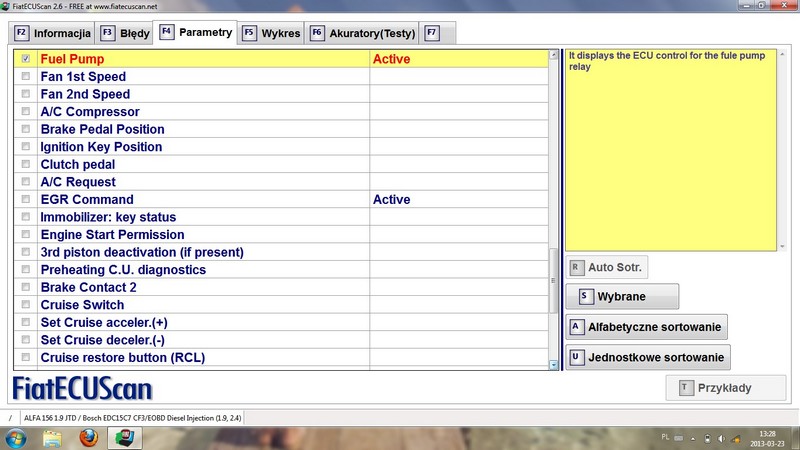Screen dimensions: 800x450
Task: Select the Parametry tab
Action: point(196,32)
